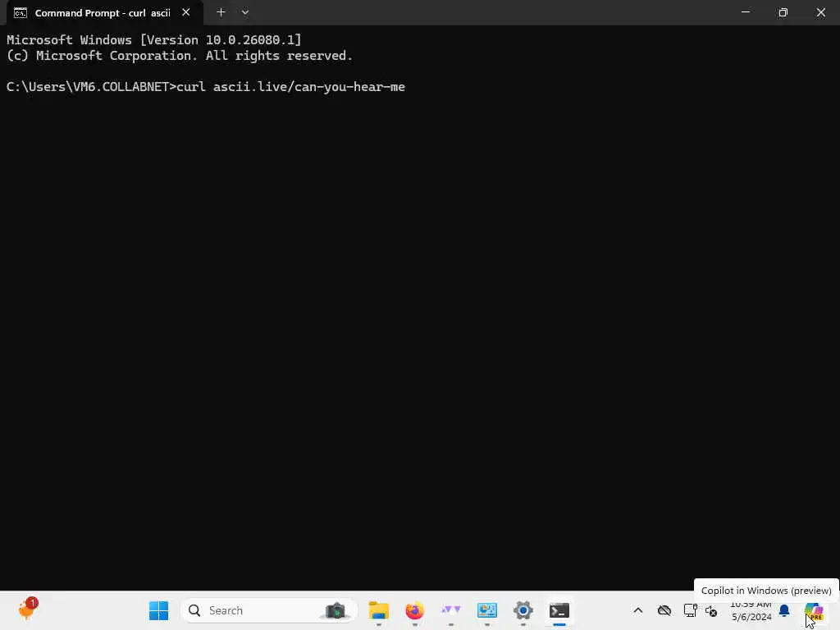The height and width of the screenshot is (630, 840).
Task: Open a new terminal tab
Action: tap(221, 12)
